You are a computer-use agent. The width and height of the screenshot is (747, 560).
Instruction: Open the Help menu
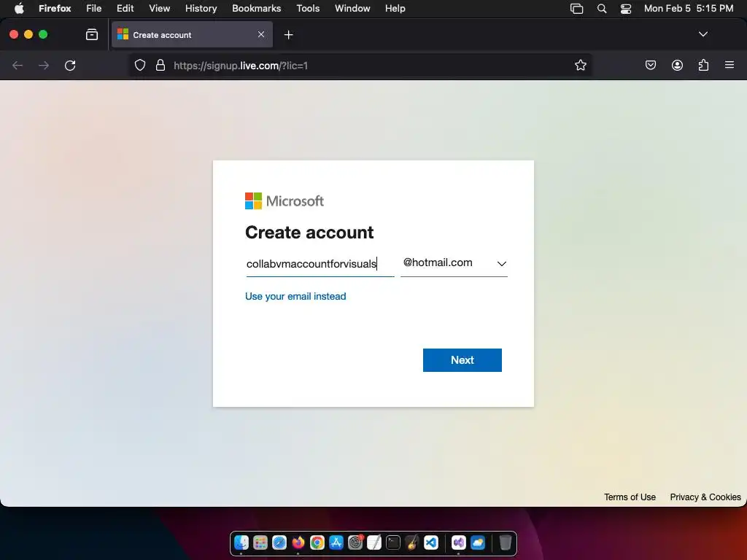point(395,8)
